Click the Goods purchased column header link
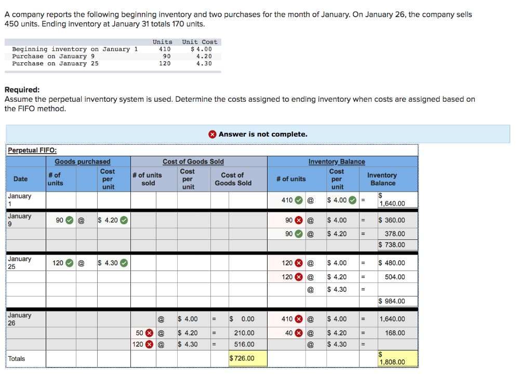This screenshot has height=392, width=532. pyautogui.click(x=83, y=161)
